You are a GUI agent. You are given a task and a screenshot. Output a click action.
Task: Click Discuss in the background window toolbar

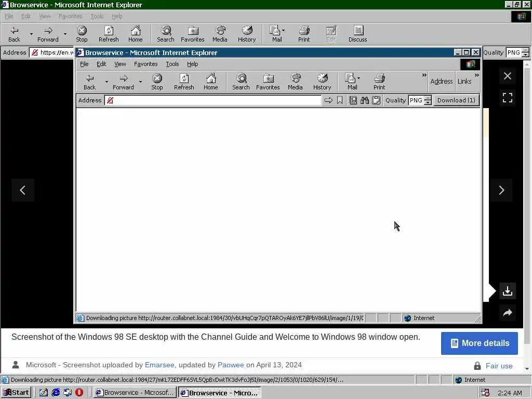(x=357, y=34)
